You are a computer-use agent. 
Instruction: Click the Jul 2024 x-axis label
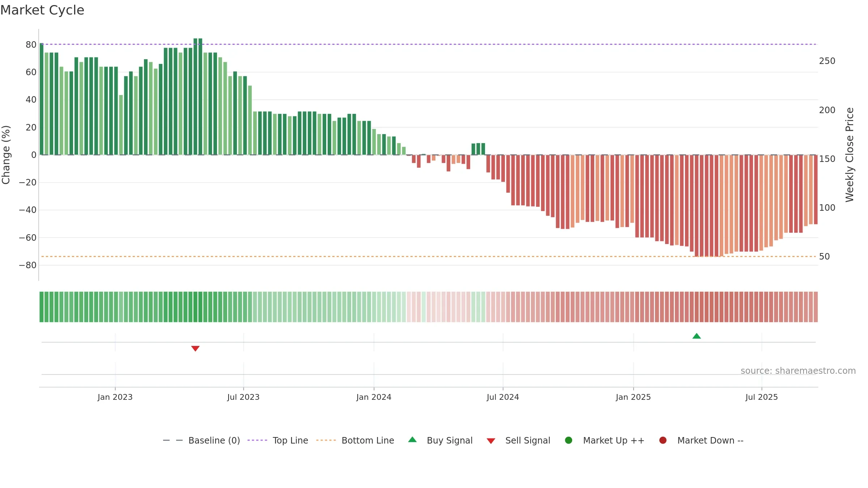(503, 397)
